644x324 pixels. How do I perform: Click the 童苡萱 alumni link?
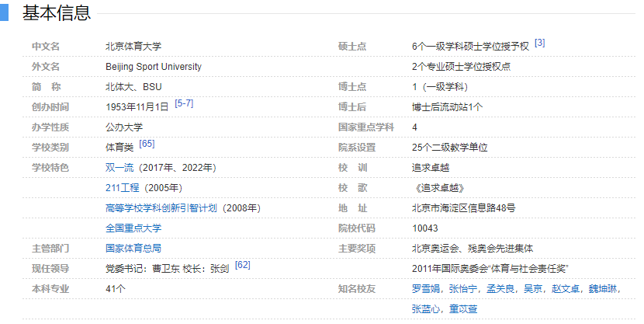tap(463, 308)
